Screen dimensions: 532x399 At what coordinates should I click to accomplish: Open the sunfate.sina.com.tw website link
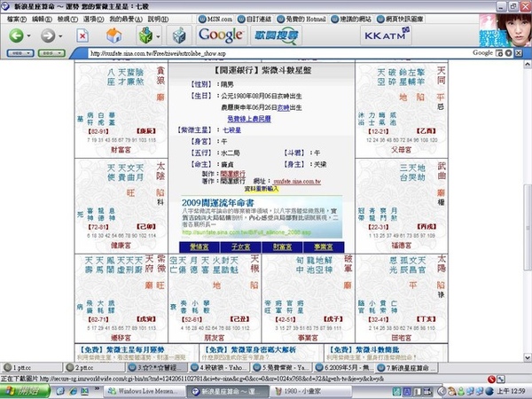(297, 182)
